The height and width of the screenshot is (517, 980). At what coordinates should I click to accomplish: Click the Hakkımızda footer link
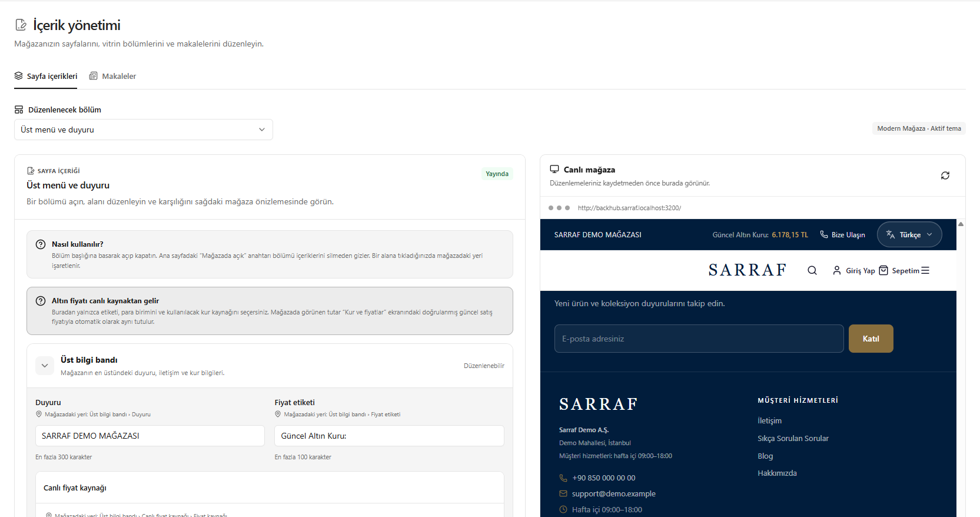pos(777,473)
